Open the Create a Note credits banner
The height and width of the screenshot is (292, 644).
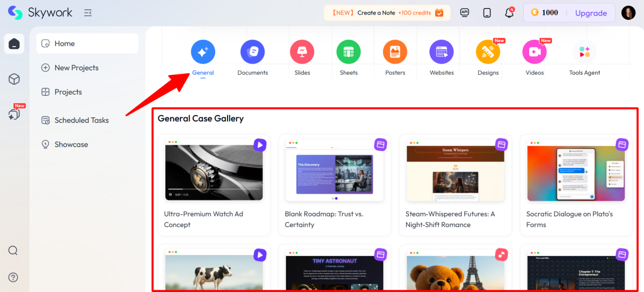coord(386,13)
